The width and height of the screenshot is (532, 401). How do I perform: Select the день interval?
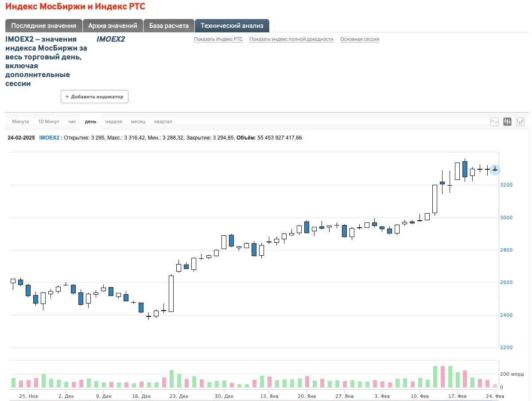pos(90,121)
